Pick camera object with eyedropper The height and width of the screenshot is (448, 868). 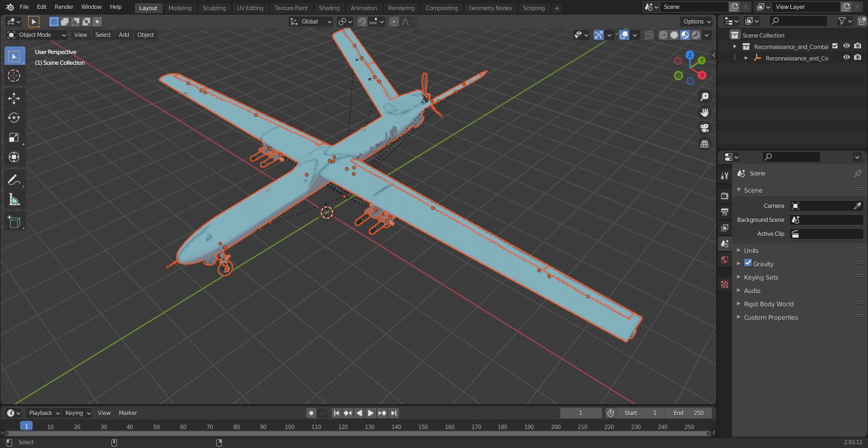pyautogui.click(x=857, y=206)
